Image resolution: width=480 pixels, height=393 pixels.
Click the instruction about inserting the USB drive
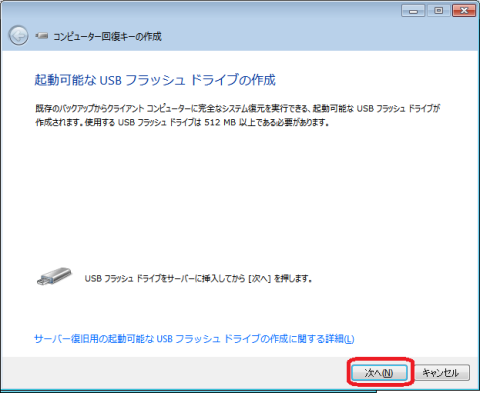pyautogui.click(x=198, y=278)
